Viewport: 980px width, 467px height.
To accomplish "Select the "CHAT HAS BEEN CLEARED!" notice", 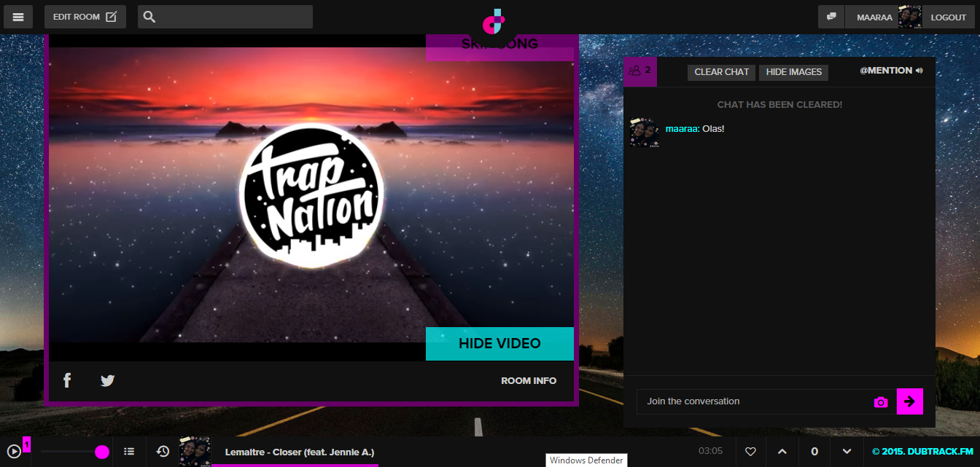I will tap(779, 105).
